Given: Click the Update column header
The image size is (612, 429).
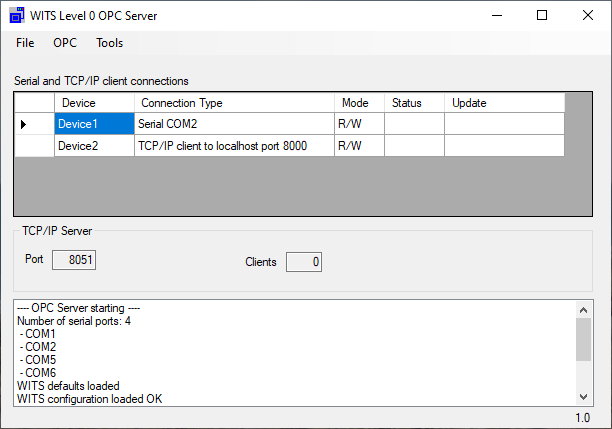Looking at the screenshot, I should [x=505, y=103].
